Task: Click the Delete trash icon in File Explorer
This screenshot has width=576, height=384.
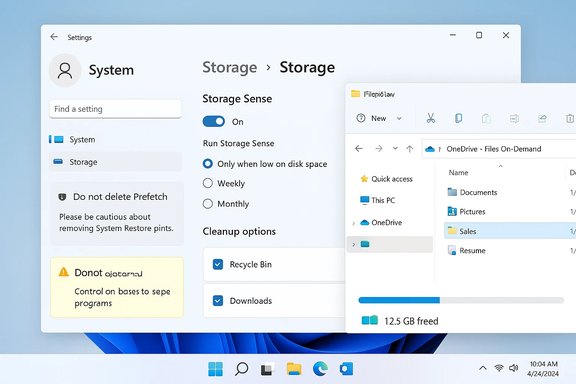Action: tap(570, 118)
